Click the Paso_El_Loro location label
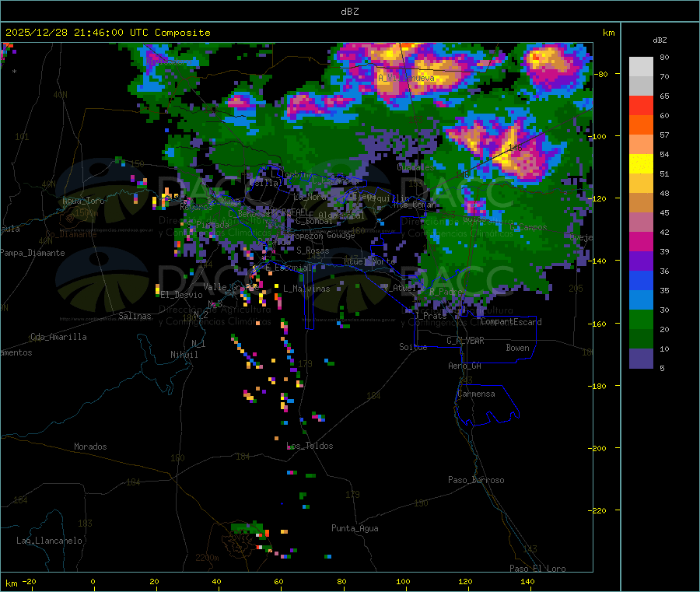The image size is (700, 592). tap(537, 569)
